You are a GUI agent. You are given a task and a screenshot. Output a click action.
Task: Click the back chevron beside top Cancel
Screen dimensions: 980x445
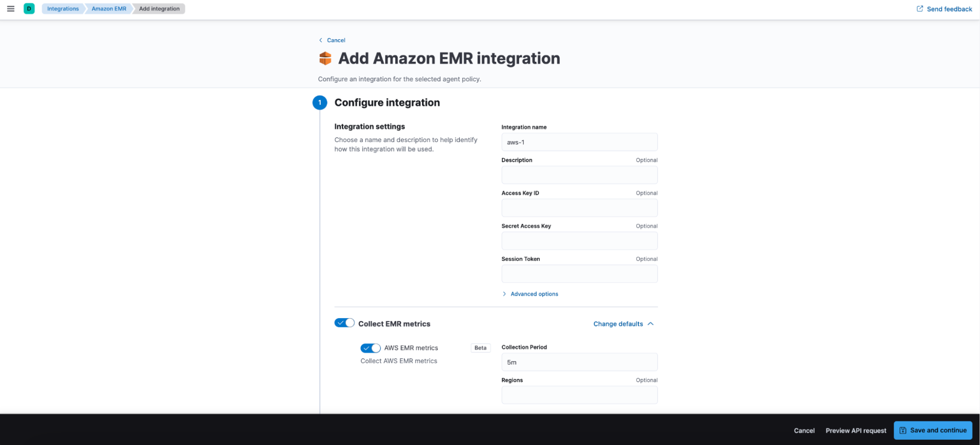(x=321, y=40)
